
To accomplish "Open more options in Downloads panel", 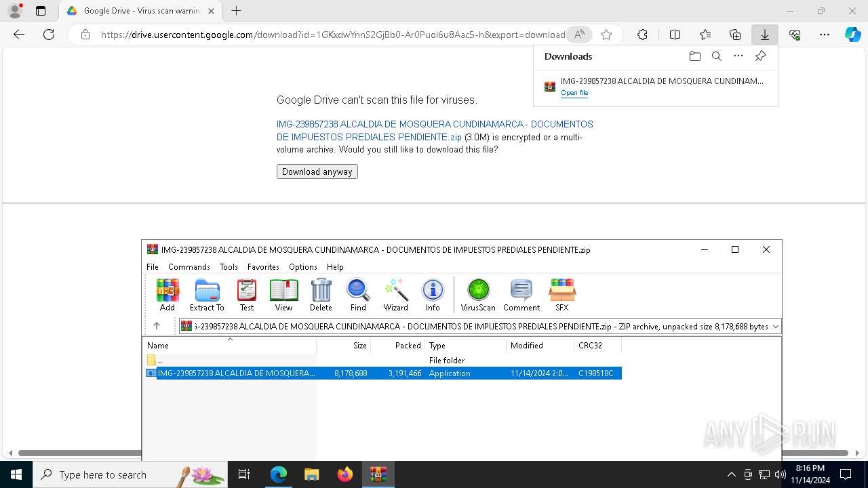I will [x=738, y=56].
